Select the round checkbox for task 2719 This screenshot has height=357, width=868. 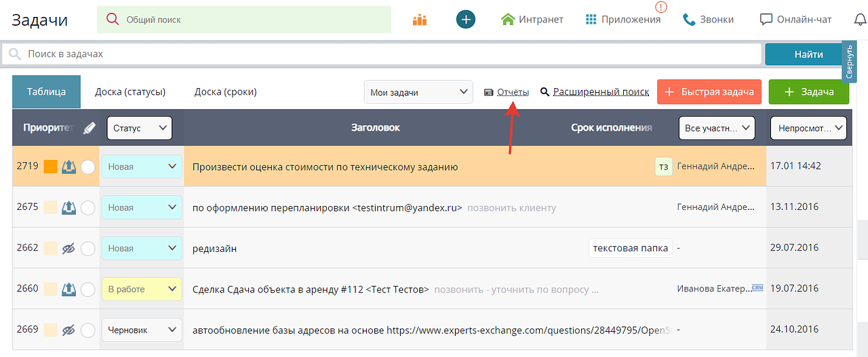87,167
